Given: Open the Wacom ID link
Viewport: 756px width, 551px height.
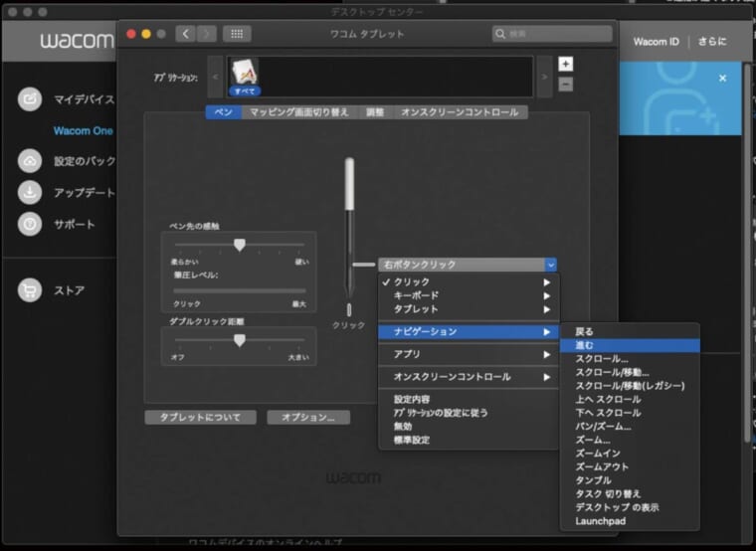Looking at the screenshot, I should click(656, 42).
